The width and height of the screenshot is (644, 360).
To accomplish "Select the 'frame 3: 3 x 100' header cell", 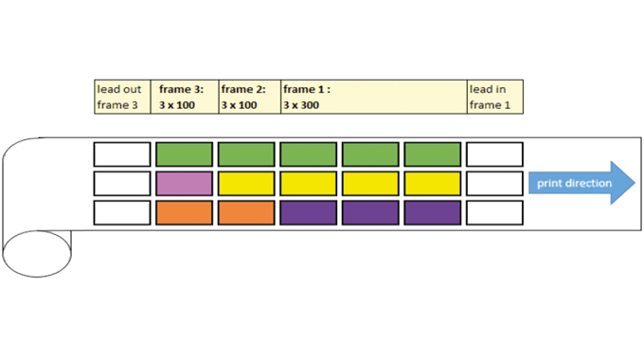I will point(185,97).
